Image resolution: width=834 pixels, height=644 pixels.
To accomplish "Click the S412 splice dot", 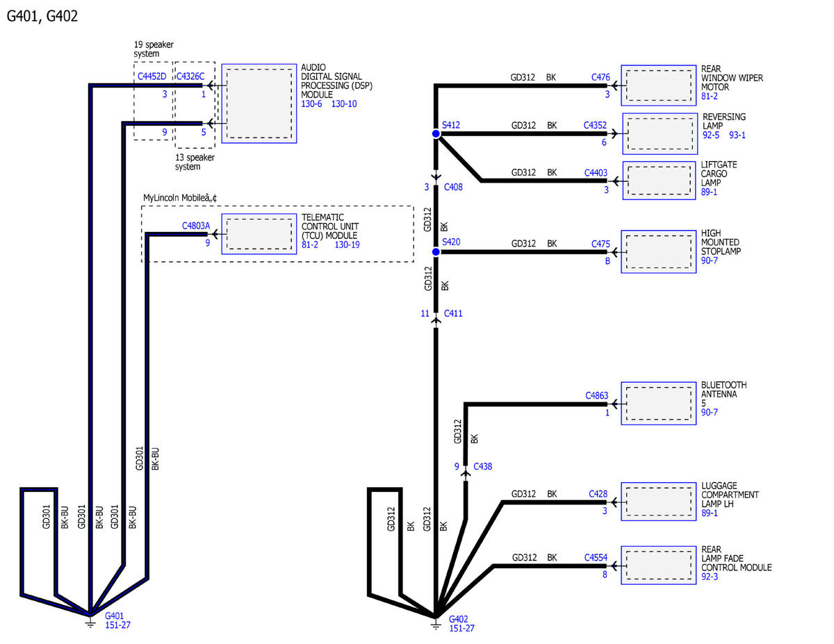I will (x=436, y=134).
